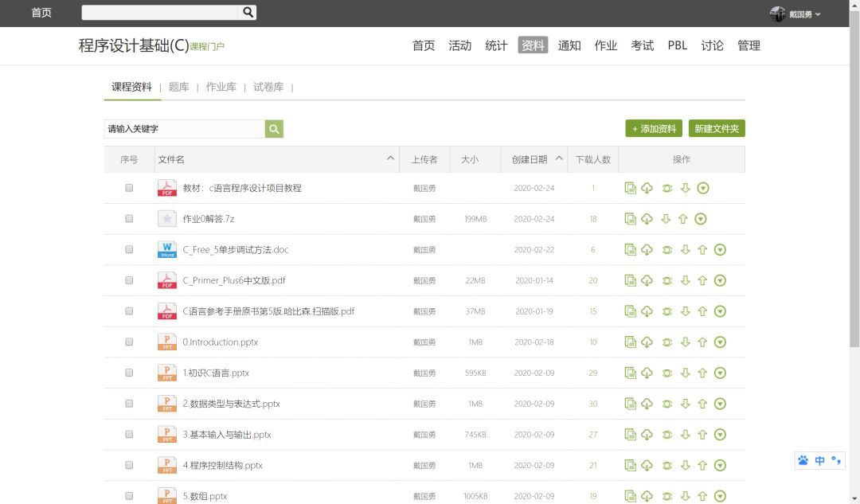The image size is (860, 504).
Task: Move 0.Introduction.pptx down with arrow icon
Action: 685,342
